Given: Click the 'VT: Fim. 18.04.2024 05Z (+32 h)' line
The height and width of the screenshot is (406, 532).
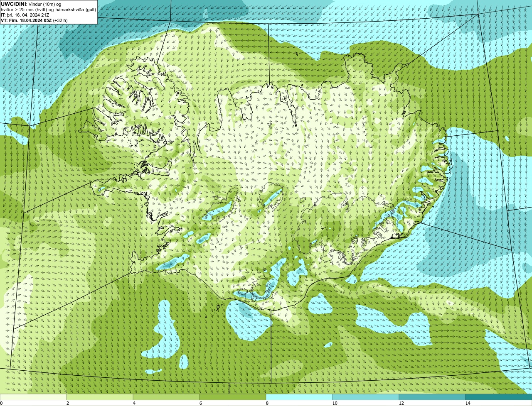Looking at the screenshot, I should click(x=34, y=20).
